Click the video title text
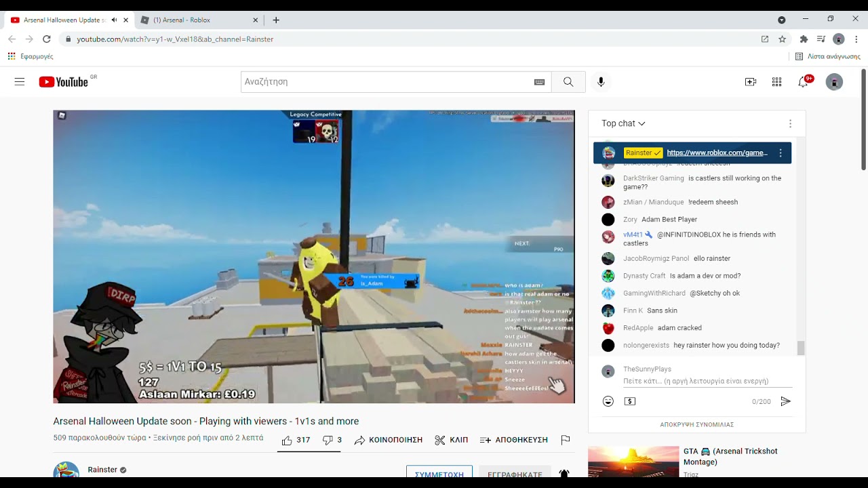Screen dimensions: 868x488 point(206,422)
